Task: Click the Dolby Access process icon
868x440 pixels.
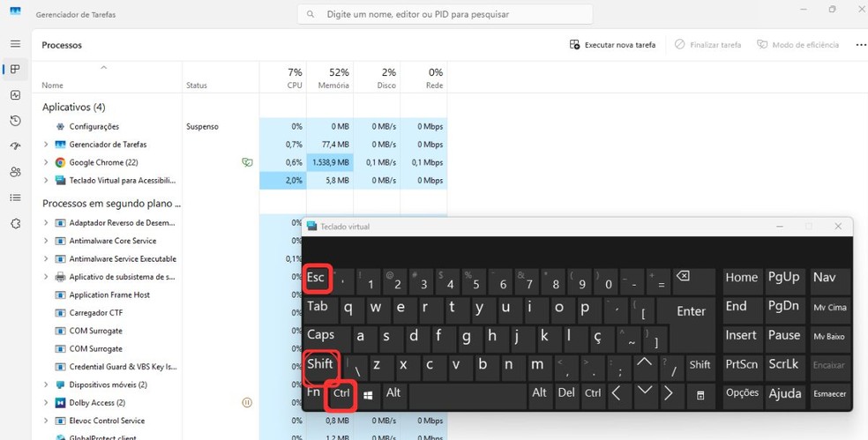Action: 60,403
